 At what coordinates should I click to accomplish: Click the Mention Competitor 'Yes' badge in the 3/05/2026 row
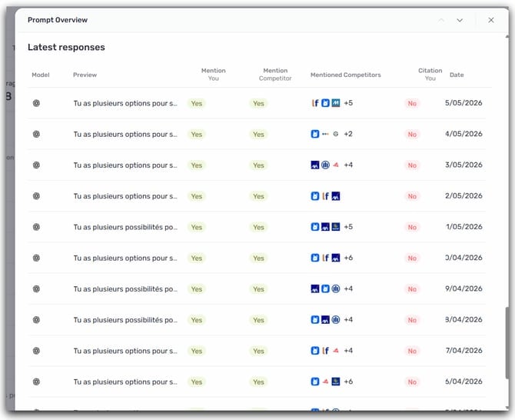pos(258,165)
